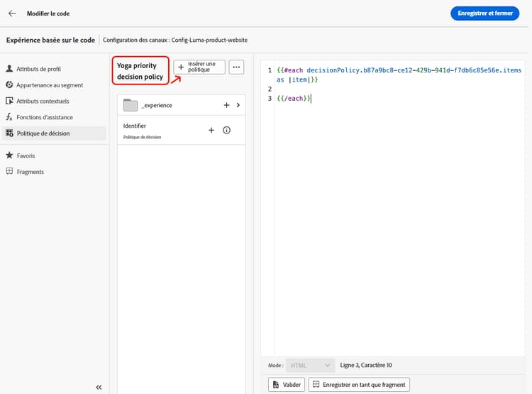Collapse the left sidebar with double chevron
Viewport: 532px width, 394px height.
pos(99,387)
